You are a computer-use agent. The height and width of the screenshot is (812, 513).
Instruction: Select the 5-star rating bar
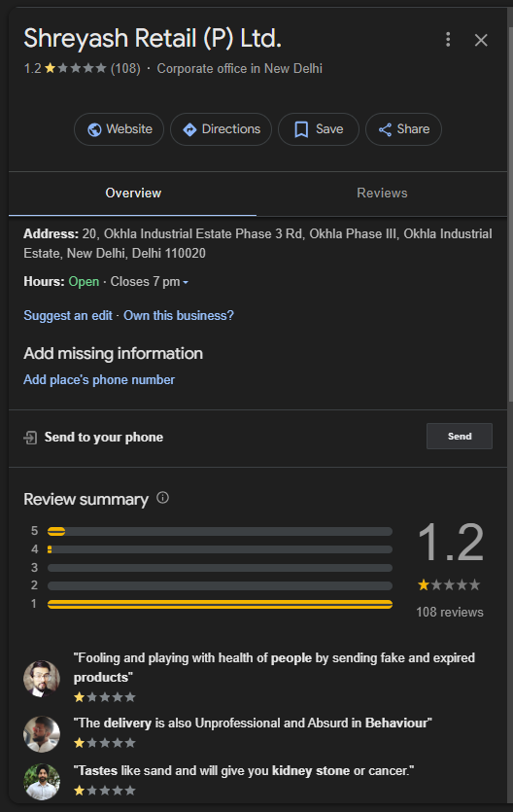pos(220,531)
